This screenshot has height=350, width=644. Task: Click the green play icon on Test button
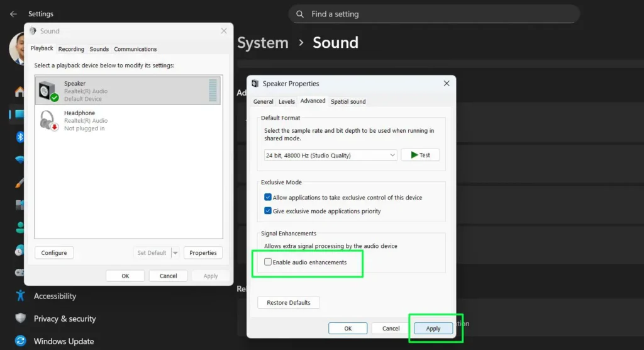tap(414, 155)
